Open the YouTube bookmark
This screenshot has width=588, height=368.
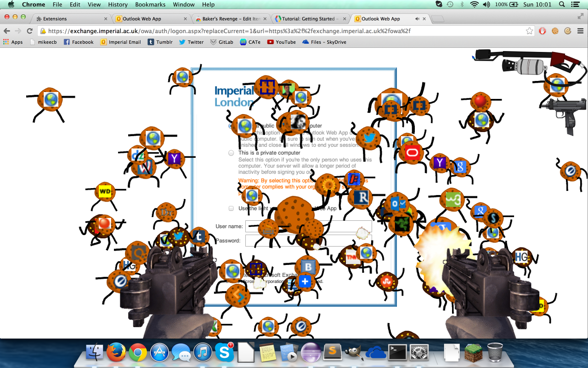pos(282,42)
